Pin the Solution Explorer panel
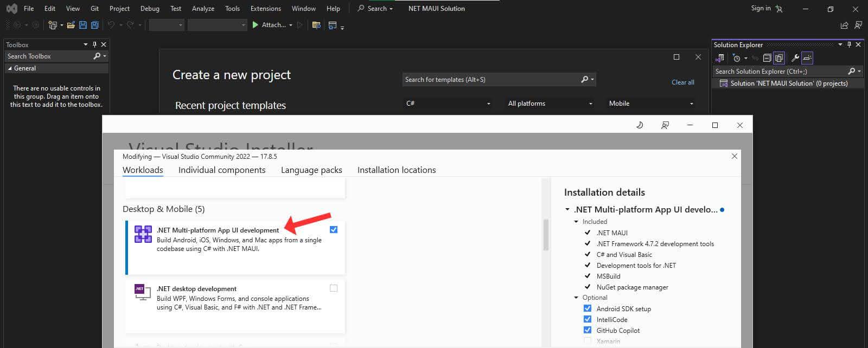Viewport: 868px width, 348px height. tap(849, 44)
